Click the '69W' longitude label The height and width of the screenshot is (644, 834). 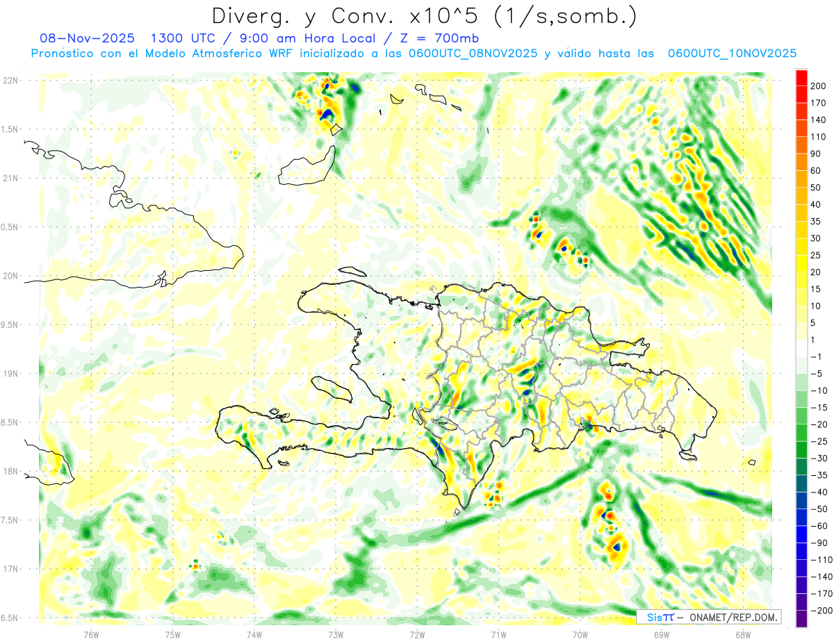[661, 634]
